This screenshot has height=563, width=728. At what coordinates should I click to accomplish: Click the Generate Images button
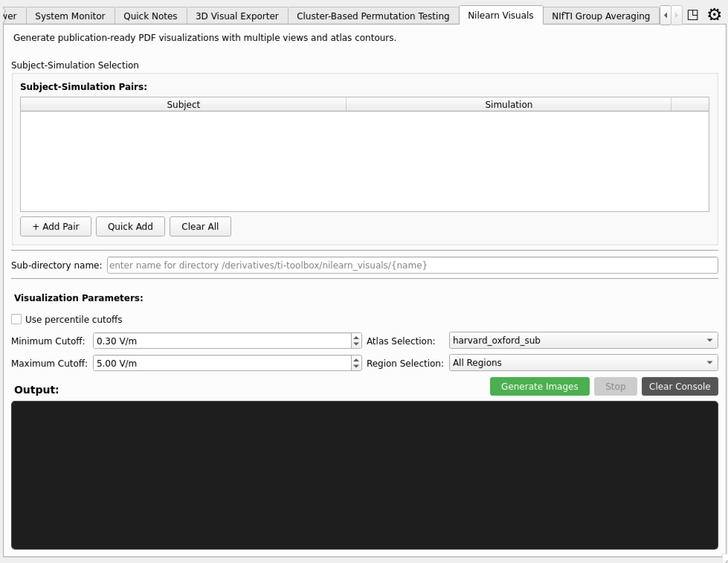pyautogui.click(x=539, y=386)
